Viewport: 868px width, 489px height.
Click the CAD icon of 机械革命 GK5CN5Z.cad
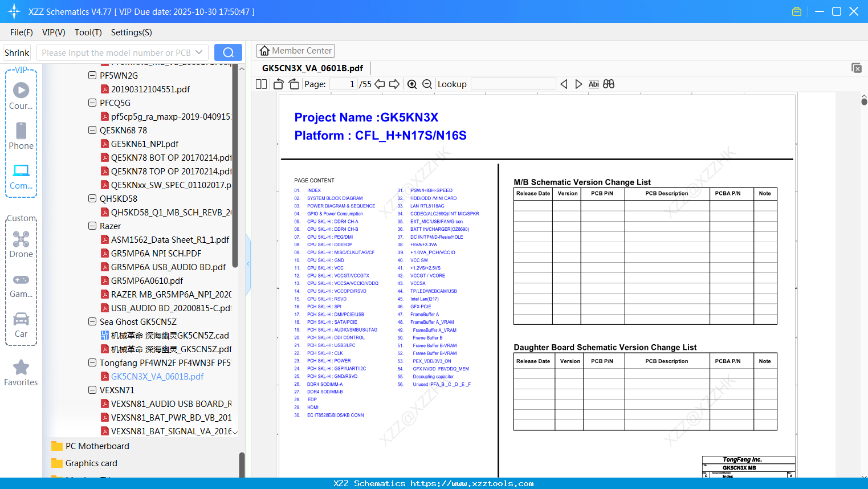[105, 335]
